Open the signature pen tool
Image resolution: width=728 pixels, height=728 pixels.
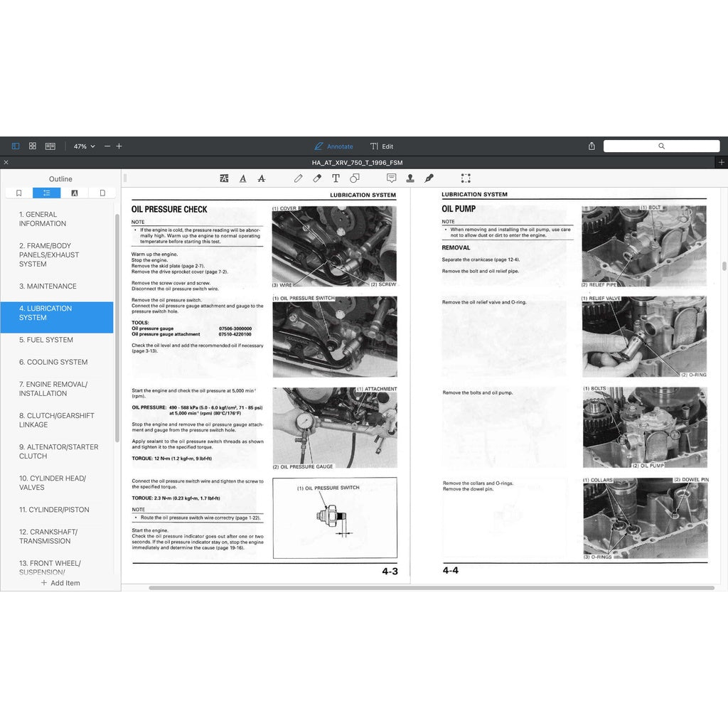(429, 178)
